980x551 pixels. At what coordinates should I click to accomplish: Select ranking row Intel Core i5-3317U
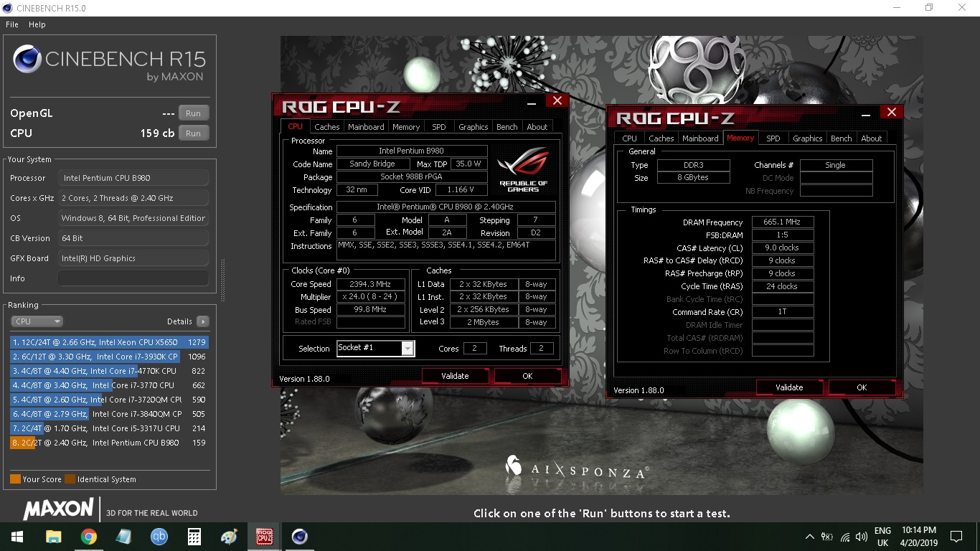tap(109, 428)
